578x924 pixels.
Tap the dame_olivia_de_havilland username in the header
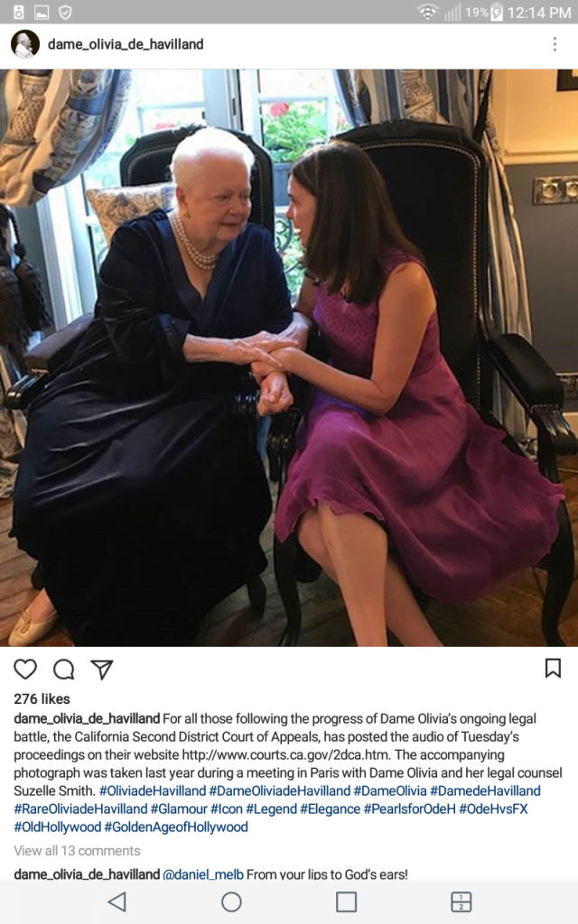[126, 44]
